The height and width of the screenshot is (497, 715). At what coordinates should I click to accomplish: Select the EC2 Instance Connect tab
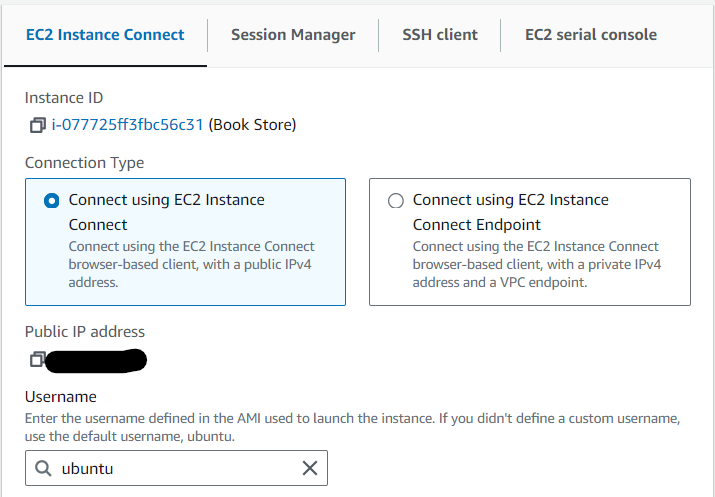(106, 35)
